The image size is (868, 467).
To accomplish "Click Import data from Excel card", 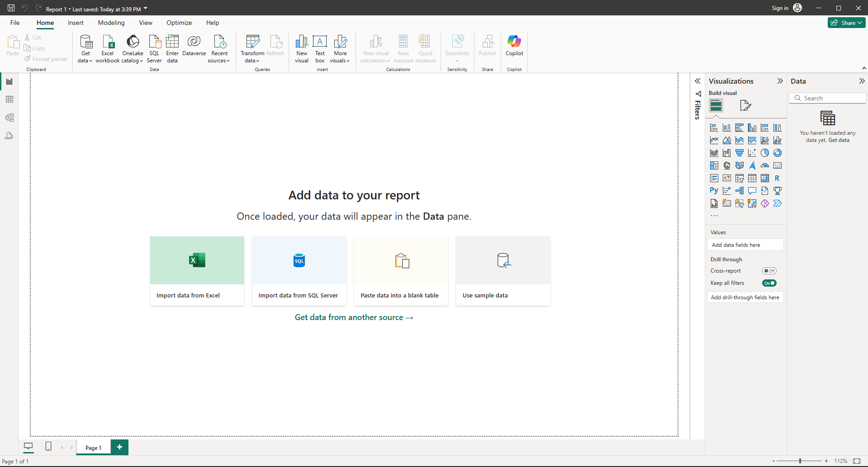I will pos(197,271).
